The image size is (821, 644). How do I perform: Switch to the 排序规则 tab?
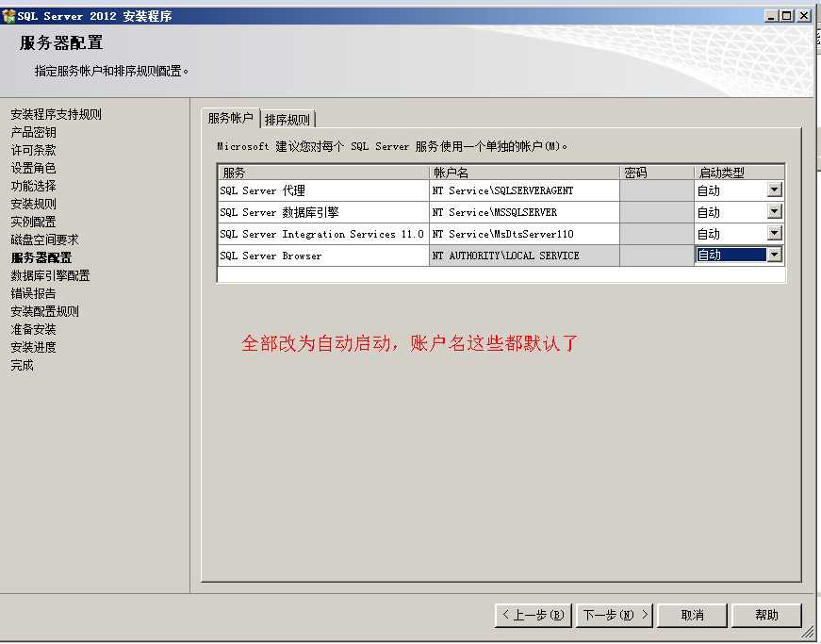pyautogui.click(x=287, y=120)
